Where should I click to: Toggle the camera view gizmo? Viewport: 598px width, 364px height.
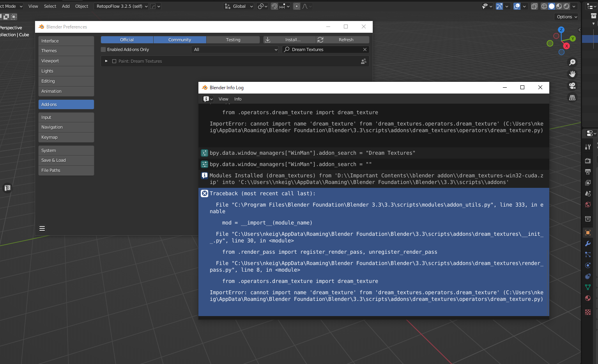572,86
